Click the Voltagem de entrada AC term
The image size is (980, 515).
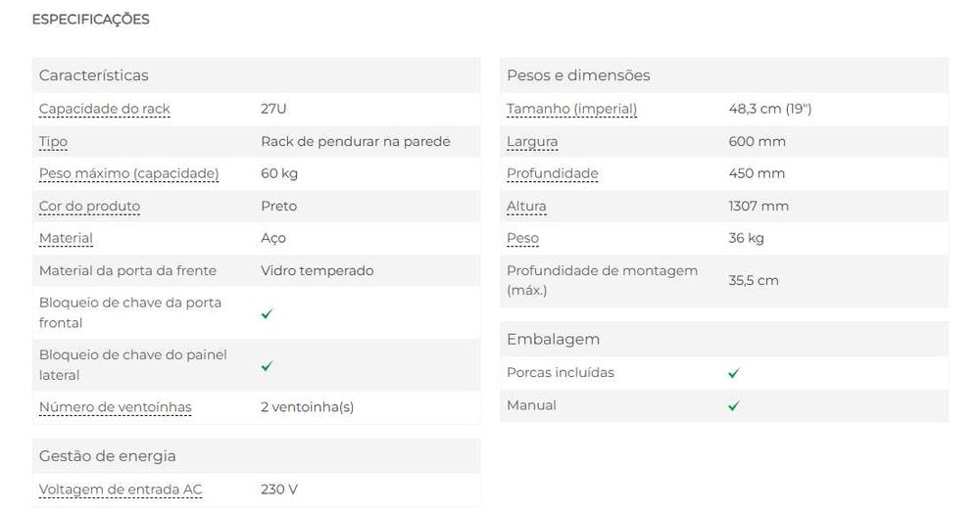click(x=121, y=489)
